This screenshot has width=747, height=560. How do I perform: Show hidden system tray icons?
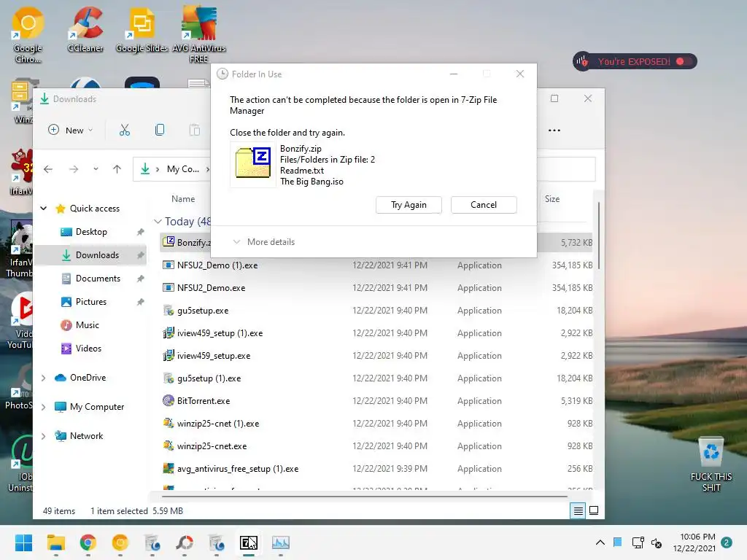[600, 542]
